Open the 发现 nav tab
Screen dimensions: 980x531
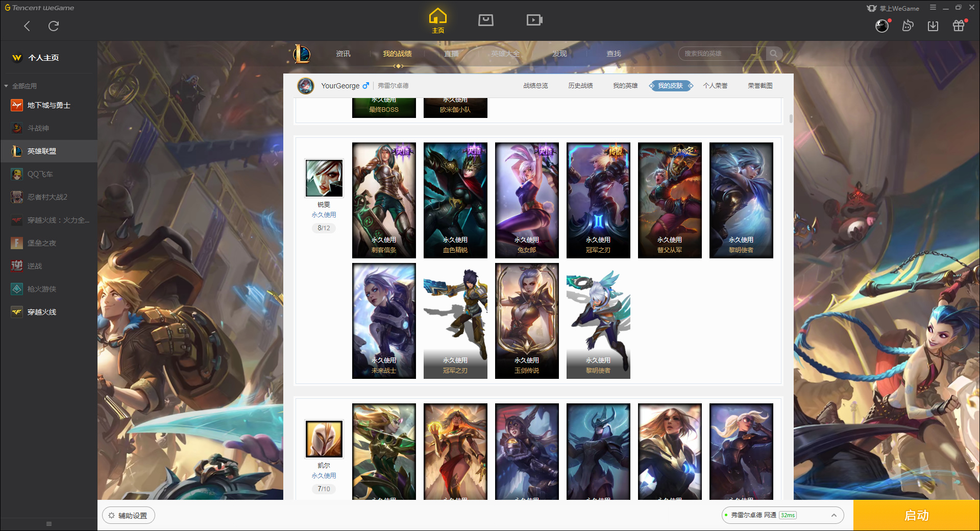click(x=559, y=54)
